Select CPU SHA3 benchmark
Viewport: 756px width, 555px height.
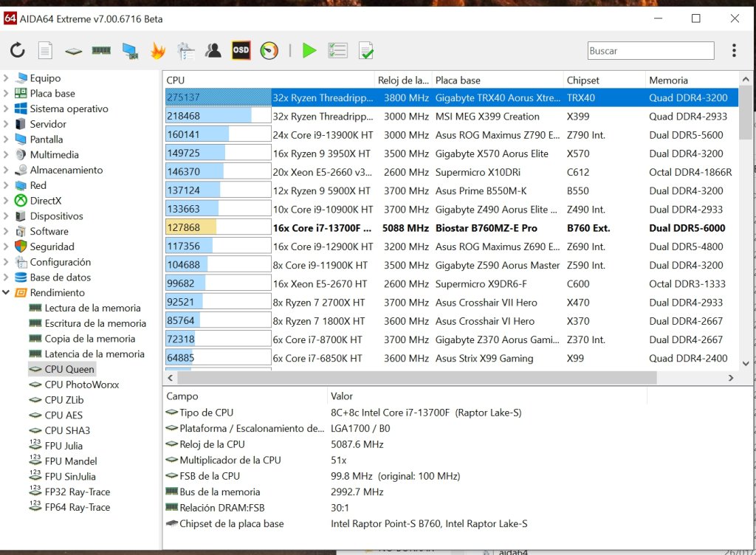[67, 431]
